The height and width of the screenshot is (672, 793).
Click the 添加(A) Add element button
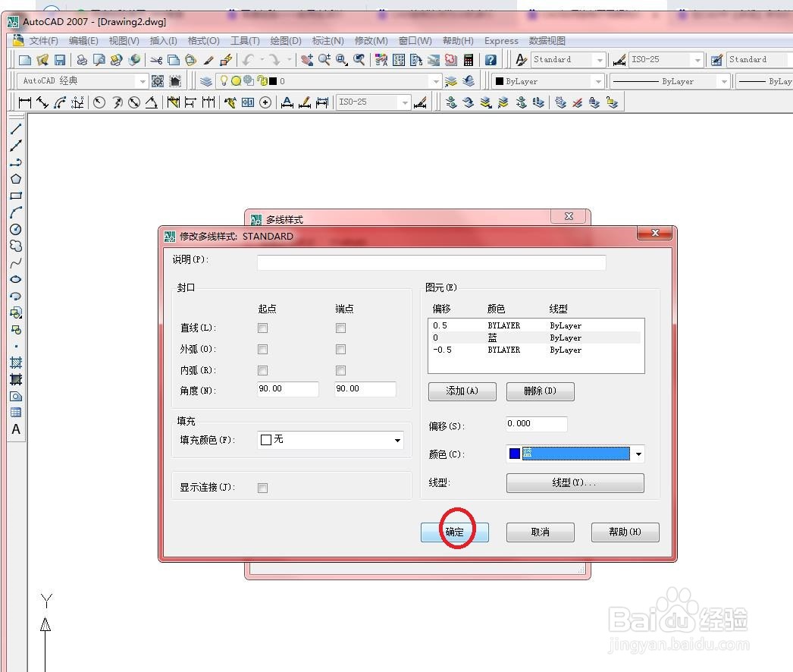point(462,391)
